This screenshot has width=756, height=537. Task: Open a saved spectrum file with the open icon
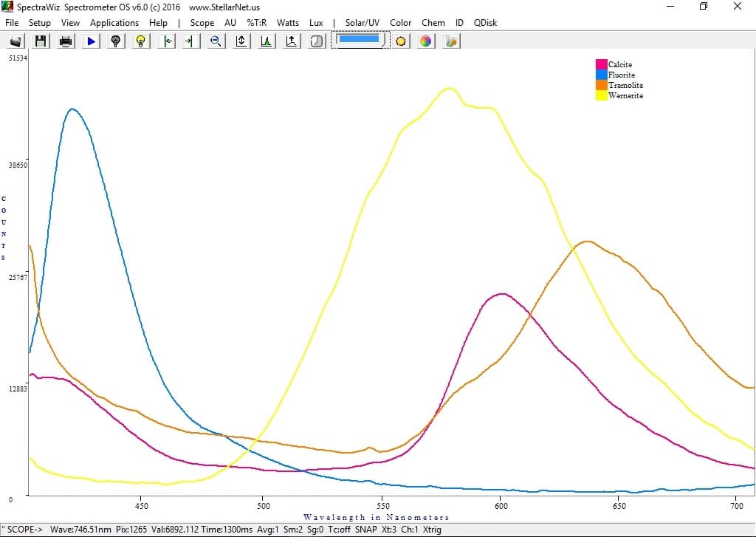tap(15, 41)
